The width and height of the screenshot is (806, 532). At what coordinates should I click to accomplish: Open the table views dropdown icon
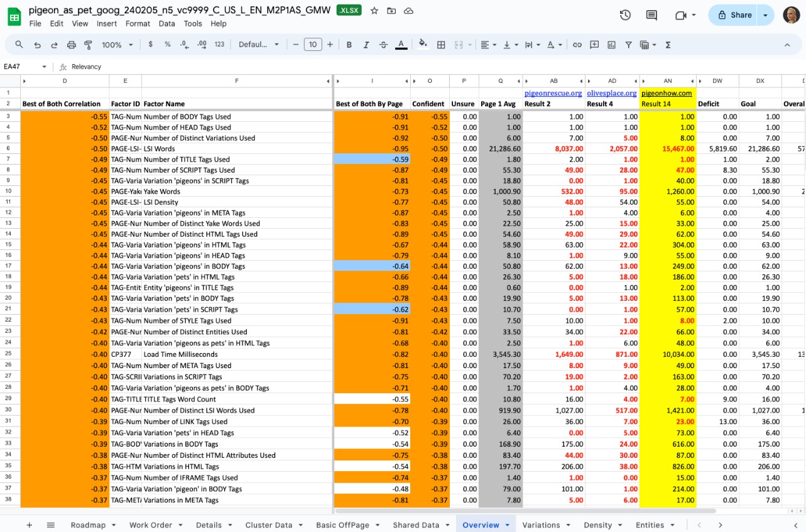click(647, 45)
